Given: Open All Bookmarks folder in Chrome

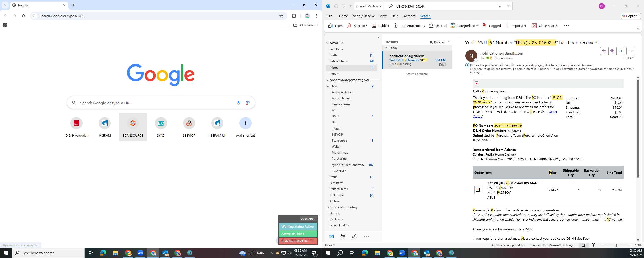Looking at the screenshot, I should click(x=306, y=25).
